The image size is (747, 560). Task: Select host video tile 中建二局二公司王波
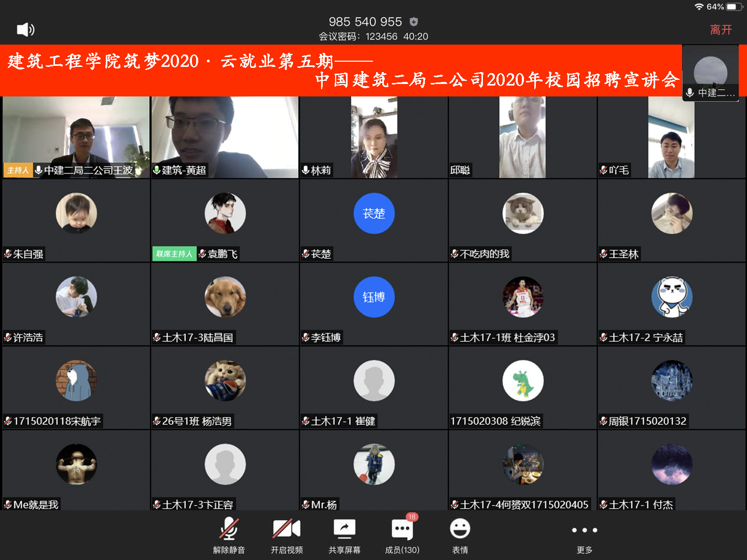[x=76, y=137]
